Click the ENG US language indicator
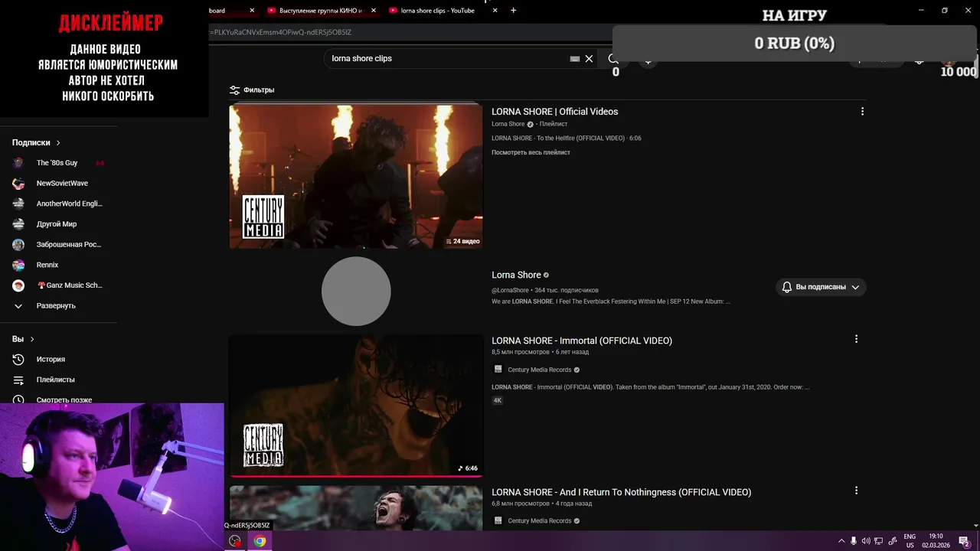 (910, 541)
